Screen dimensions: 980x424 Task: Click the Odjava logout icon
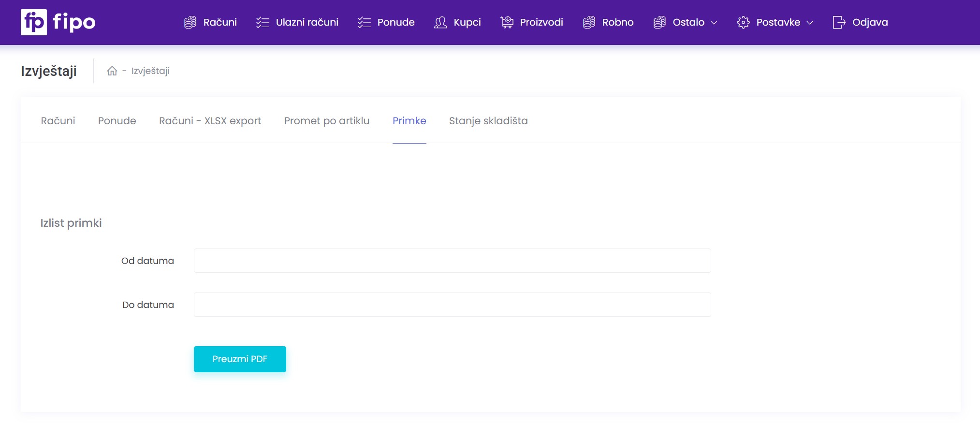tap(839, 22)
